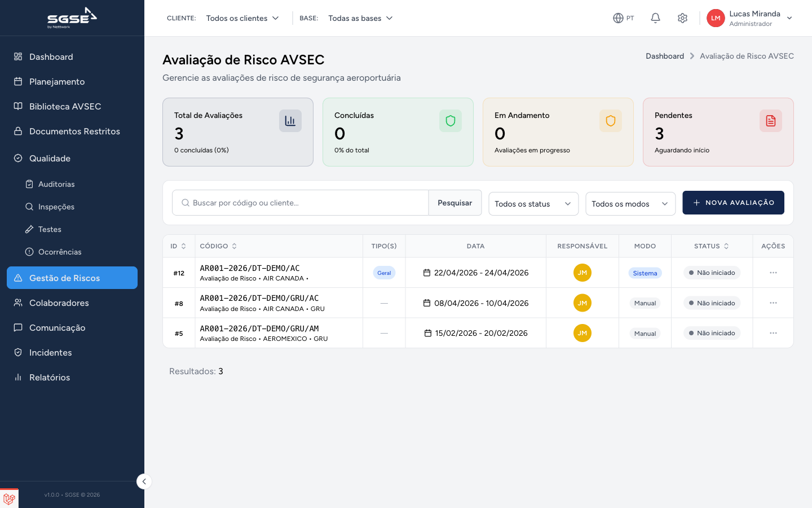Change language with the PT globe
812x508 pixels.
coord(623,18)
